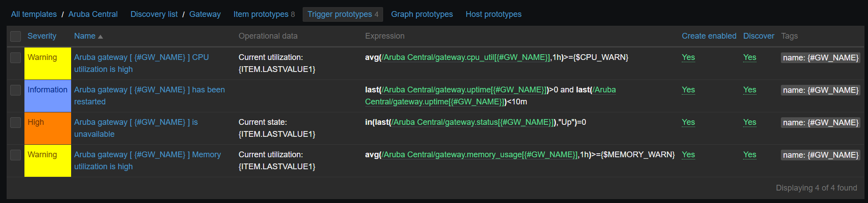The height and width of the screenshot is (203, 868).
Task: Navigate to the All templates breadcrumb
Action: pyautogui.click(x=34, y=14)
